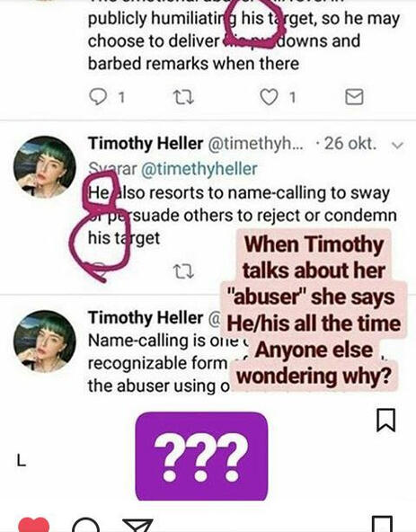Open Timothy Heller profile name in middle tweet

tap(146, 144)
